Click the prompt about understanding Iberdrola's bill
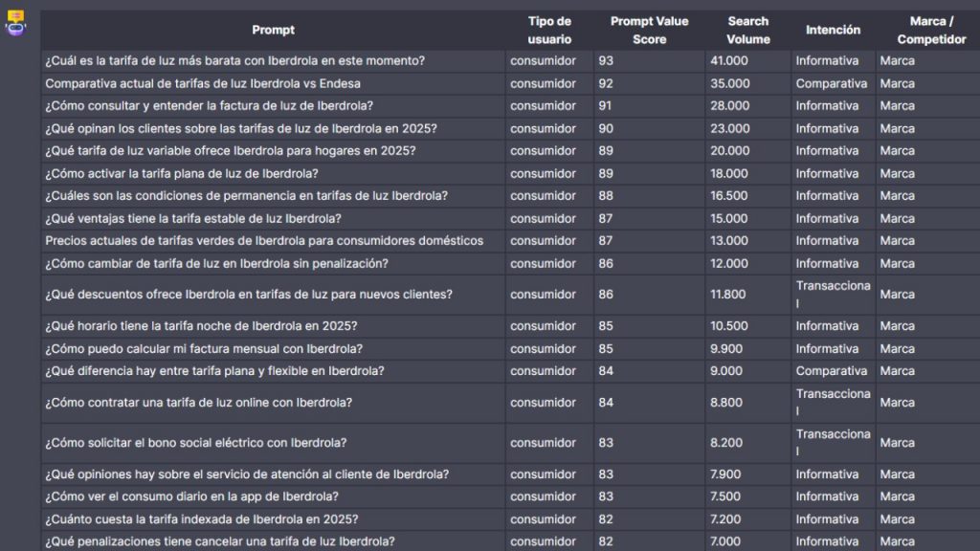The width and height of the screenshot is (980, 551). coord(209,106)
